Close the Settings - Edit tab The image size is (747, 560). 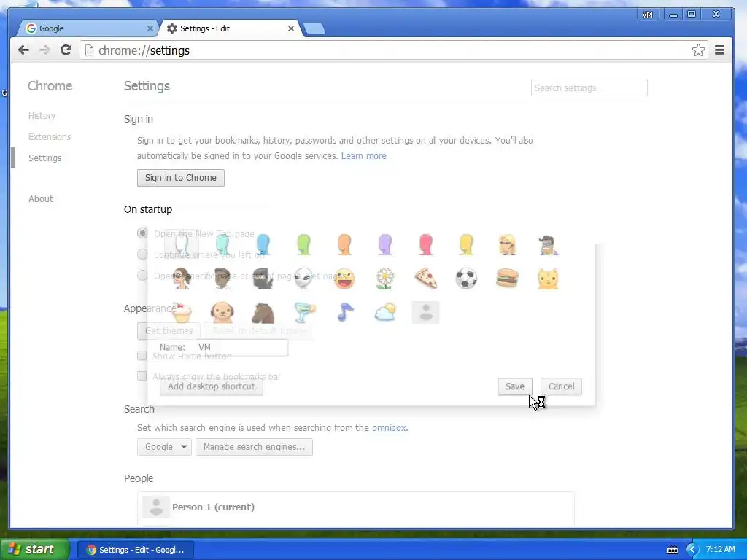290,28
